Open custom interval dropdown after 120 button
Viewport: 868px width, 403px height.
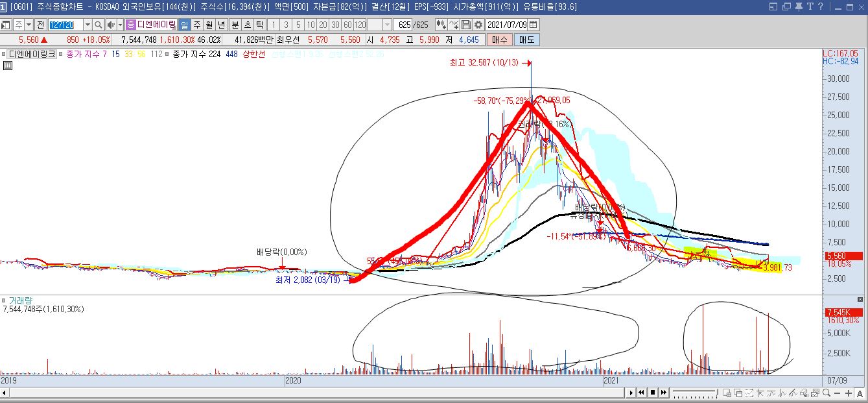coord(387,25)
